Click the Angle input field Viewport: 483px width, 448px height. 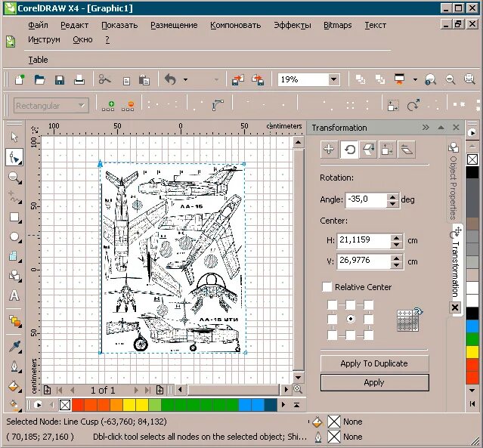pyautogui.click(x=366, y=200)
